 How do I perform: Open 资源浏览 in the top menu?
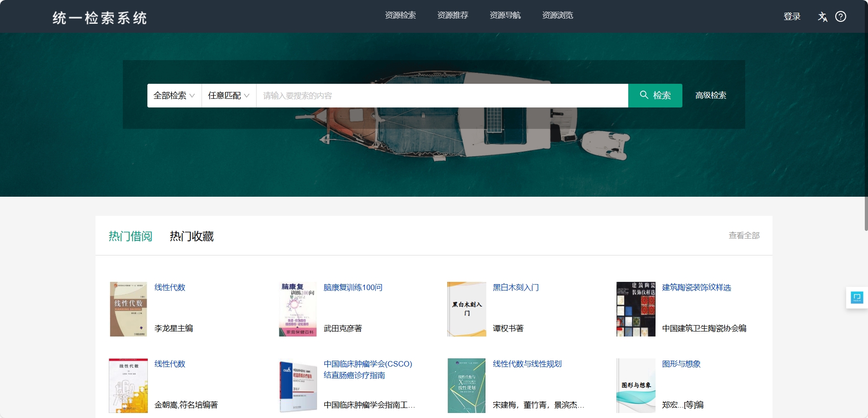557,15
